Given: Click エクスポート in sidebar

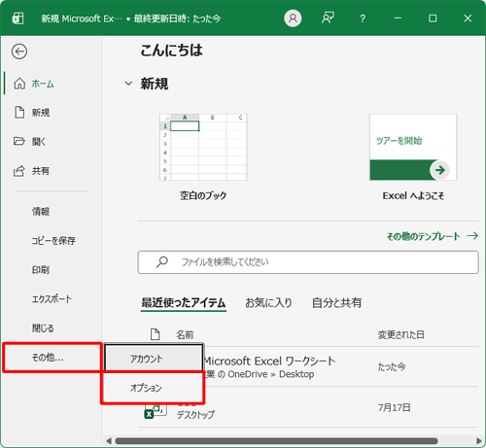Looking at the screenshot, I should (x=52, y=298).
